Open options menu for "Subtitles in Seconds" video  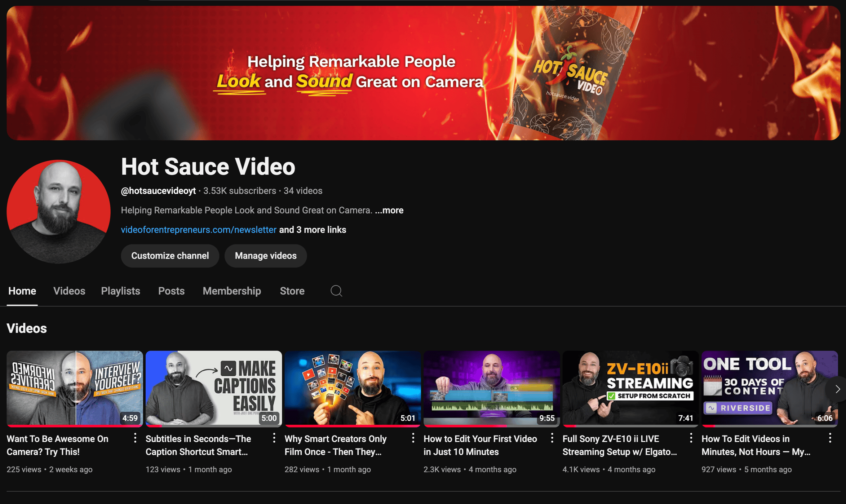coord(274,438)
